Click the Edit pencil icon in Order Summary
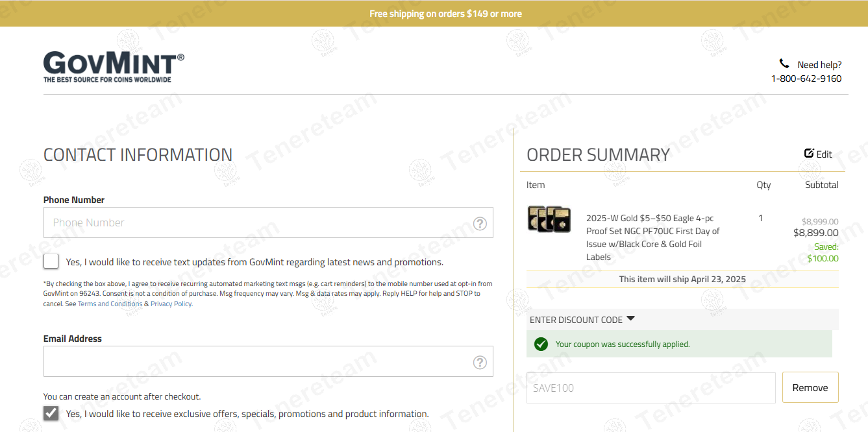The image size is (868, 432). tap(809, 154)
